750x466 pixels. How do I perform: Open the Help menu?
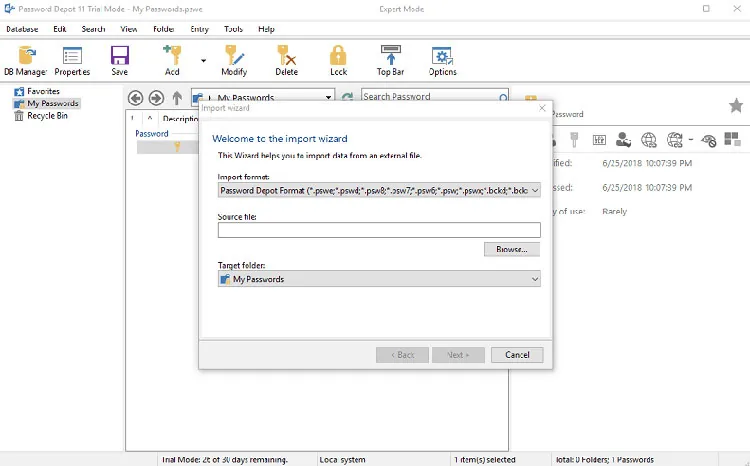266,29
